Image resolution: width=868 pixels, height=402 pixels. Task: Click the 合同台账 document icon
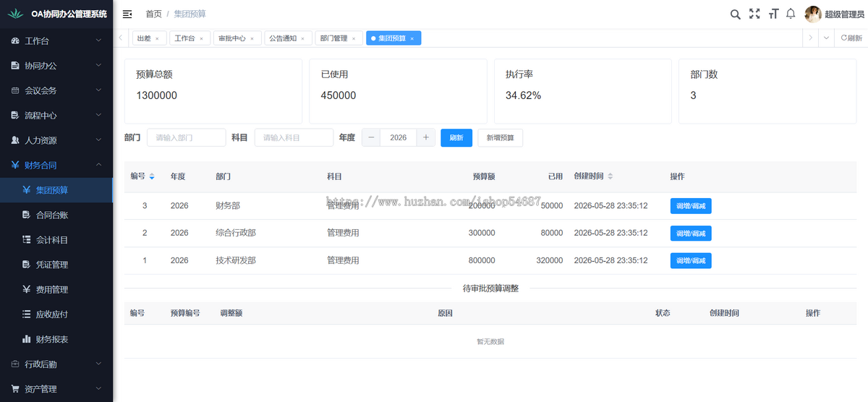tap(27, 215)
